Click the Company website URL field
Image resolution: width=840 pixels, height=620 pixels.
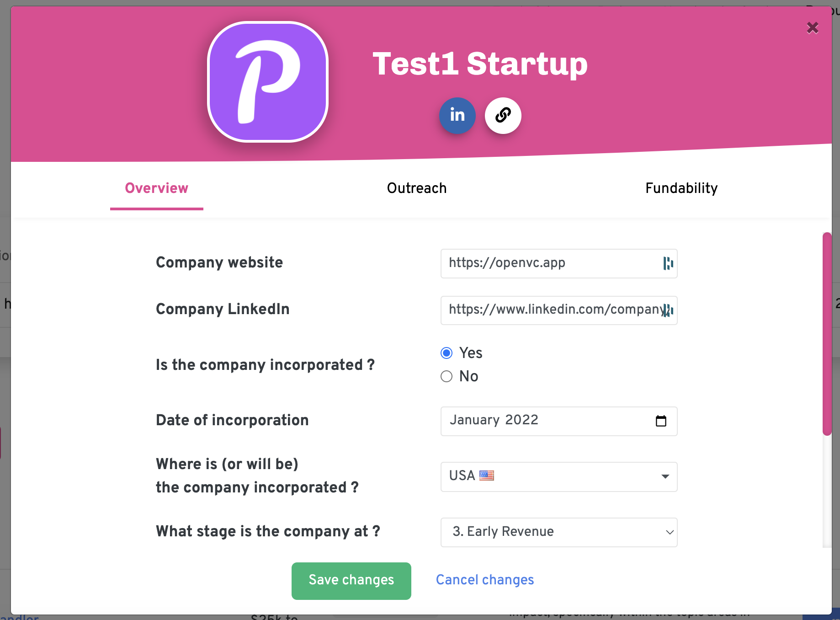click(559, 263)
